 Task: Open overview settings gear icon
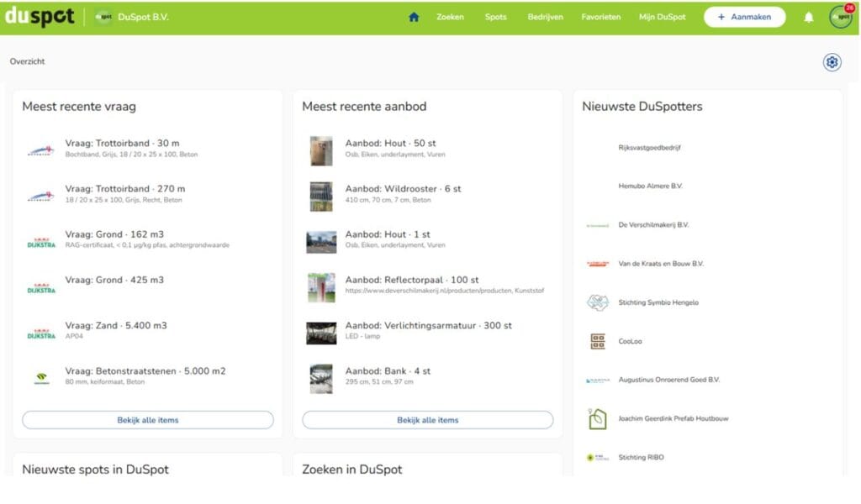tap(832, 62)
